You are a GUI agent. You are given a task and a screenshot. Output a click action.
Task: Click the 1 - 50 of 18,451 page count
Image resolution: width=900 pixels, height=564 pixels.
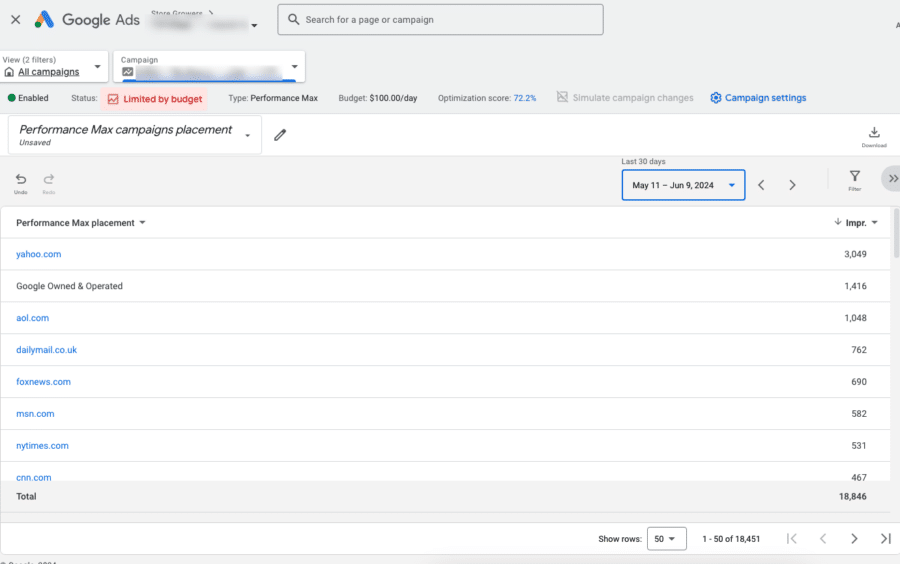731,539
